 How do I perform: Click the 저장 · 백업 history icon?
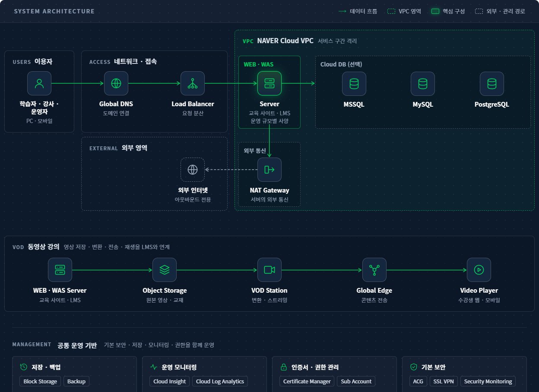tap(24, 367)
